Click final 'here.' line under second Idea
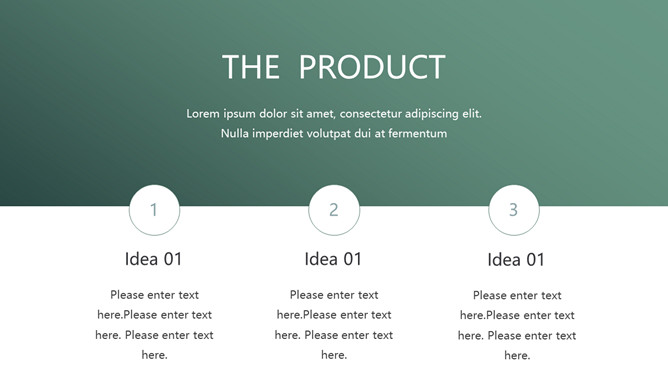 [x=334, y=355]
